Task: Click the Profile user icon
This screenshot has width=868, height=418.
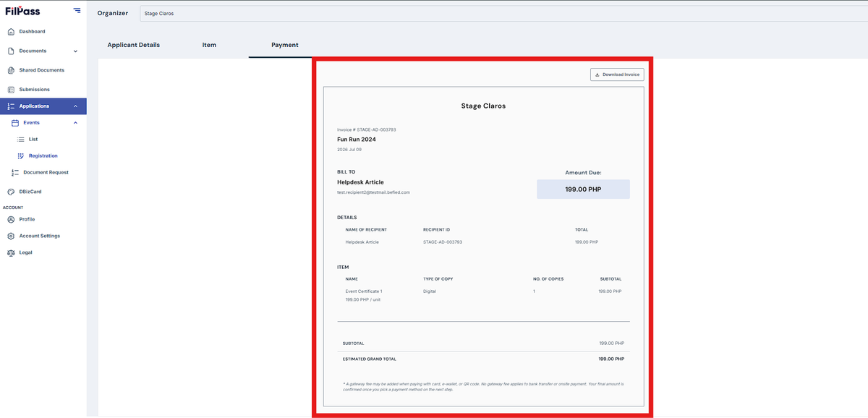Action: coord(11,219)
